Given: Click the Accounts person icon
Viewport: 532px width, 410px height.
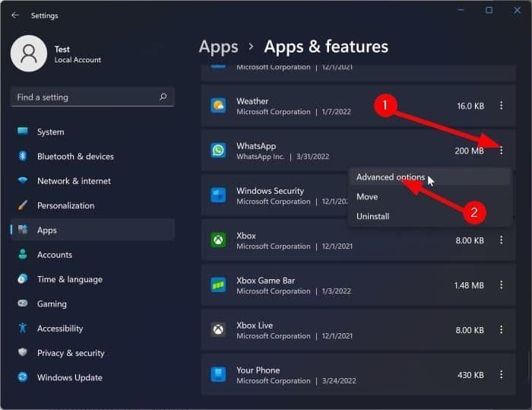Looking at the screenshot, I should point(23,254).
